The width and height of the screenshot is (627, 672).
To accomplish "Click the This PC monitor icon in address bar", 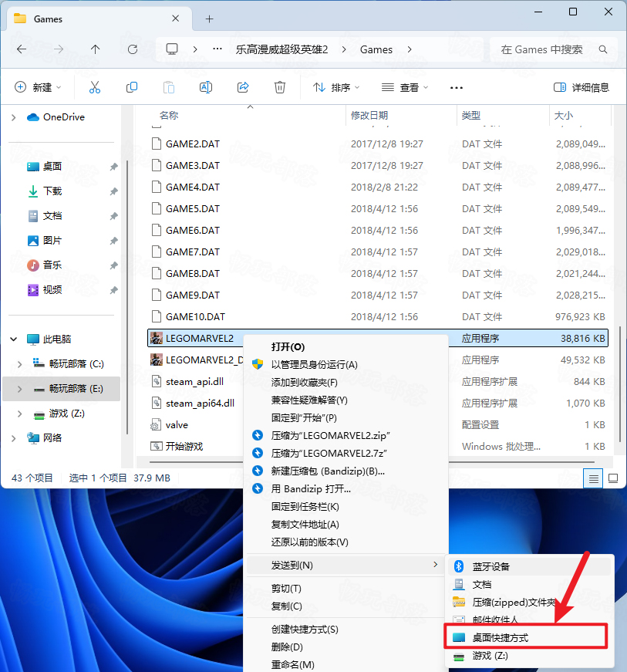I will [x=172, y=49].
